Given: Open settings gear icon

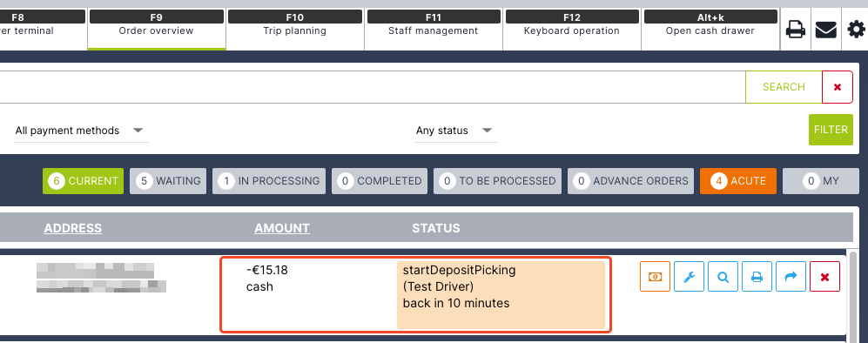Looking at the screenshot, I should point(857,29).
